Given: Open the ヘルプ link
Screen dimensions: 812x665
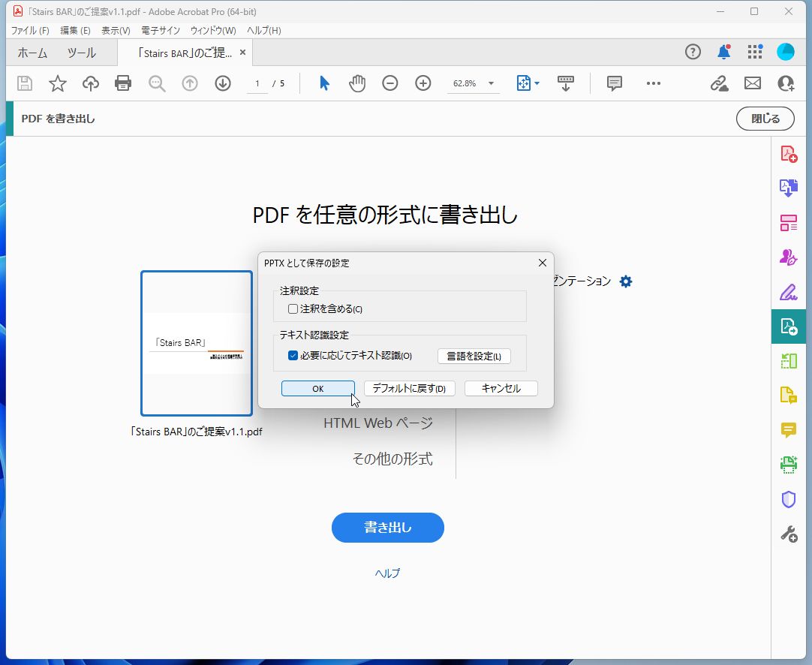Looking at the screenshot, I should (x=387, y=573).
